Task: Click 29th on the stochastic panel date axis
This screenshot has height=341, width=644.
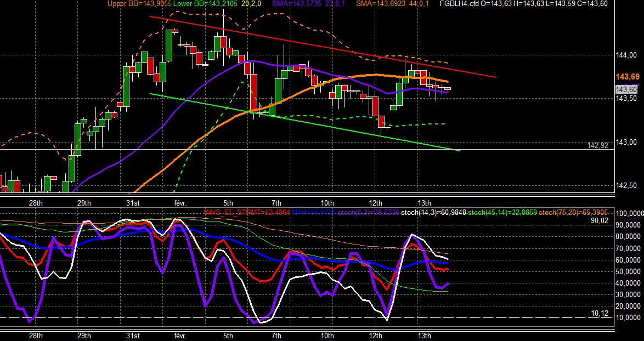Action: (x=84, y=336)
